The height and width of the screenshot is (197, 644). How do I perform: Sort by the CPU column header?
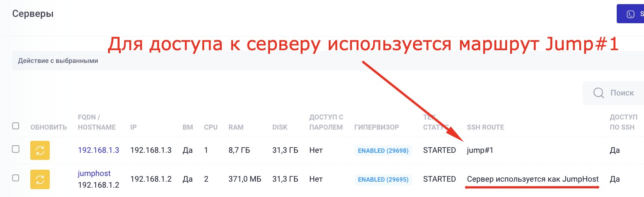click(211, 127)
